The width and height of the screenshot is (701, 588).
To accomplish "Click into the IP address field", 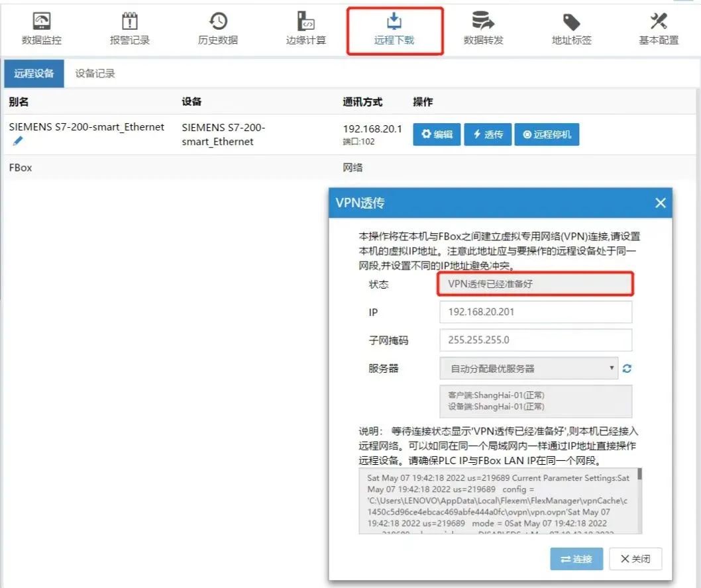I will (535, 312).
